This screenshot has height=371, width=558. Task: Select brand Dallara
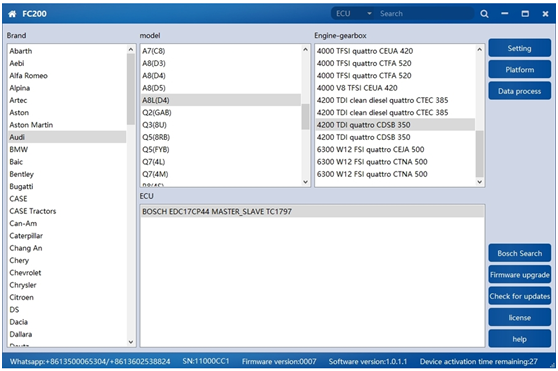67,334
